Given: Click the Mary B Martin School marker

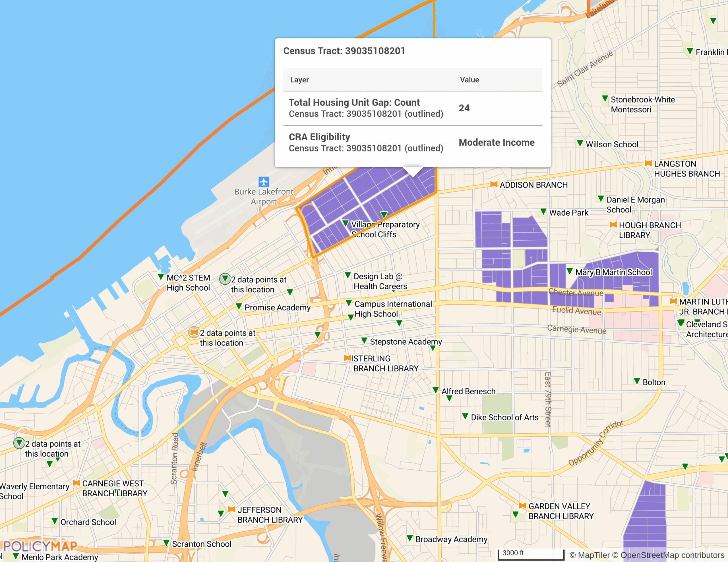Looking at the screenshot, I should [x=570, y=271].
